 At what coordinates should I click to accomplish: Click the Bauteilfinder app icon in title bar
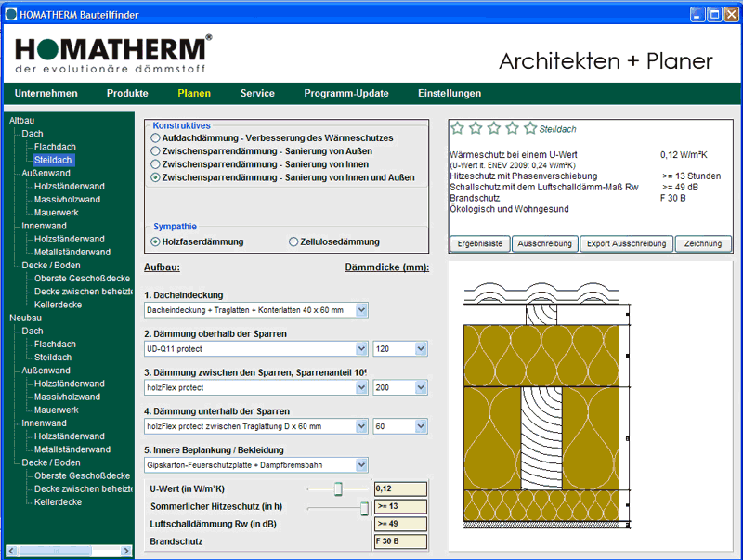(10, 14)
